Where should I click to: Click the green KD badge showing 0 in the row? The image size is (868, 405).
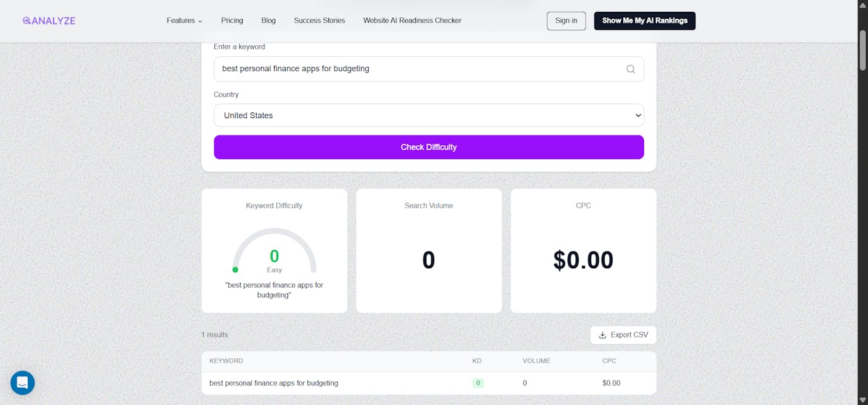478,383
